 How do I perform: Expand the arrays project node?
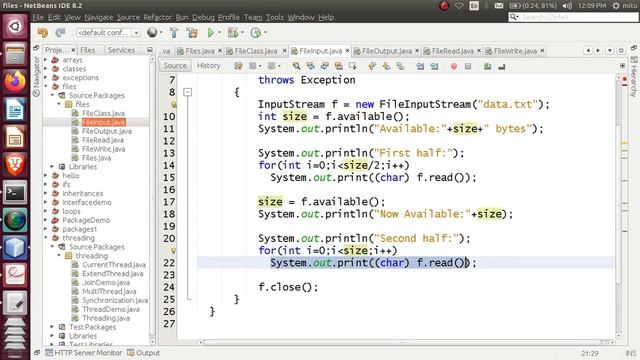point(46,60)
